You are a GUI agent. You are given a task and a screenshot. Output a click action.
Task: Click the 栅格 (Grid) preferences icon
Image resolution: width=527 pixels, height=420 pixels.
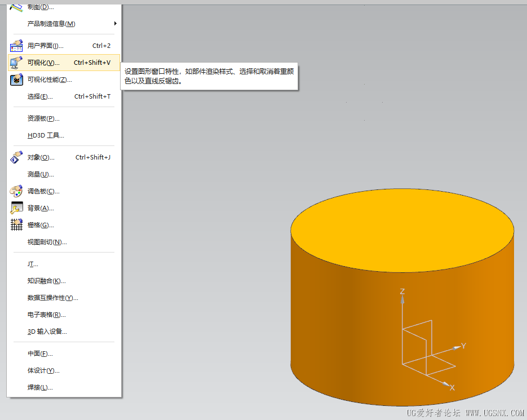[16, 224]
